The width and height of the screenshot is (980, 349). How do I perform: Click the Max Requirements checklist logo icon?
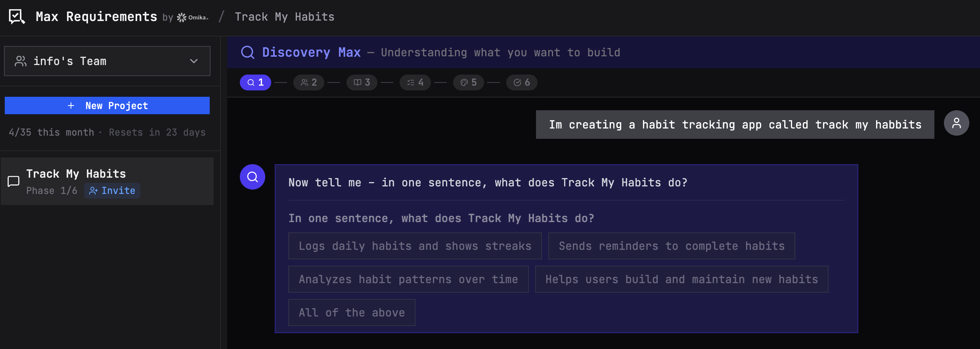(x=16, y=17)
